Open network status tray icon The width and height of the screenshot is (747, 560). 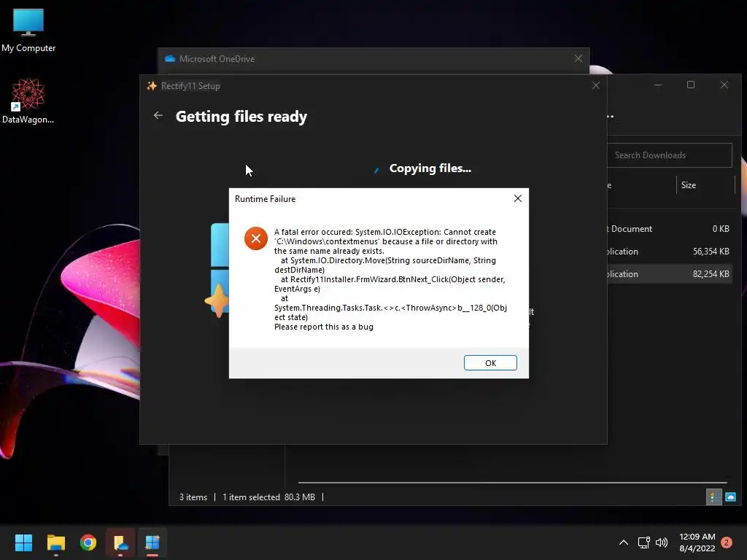pos(643,542)
